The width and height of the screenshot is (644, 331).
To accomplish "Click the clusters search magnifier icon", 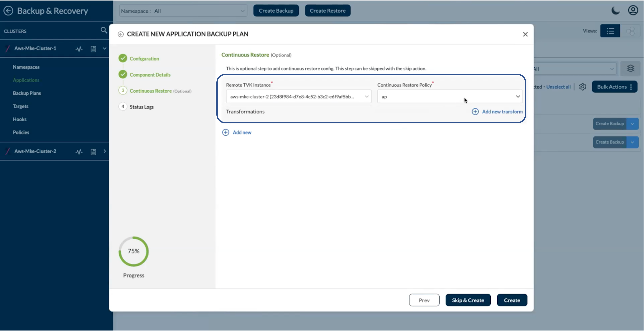I will [104, 31].
